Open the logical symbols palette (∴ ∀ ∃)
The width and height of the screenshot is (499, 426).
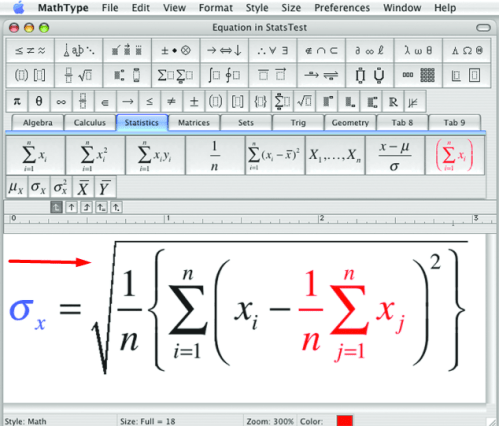click(273, 50)
